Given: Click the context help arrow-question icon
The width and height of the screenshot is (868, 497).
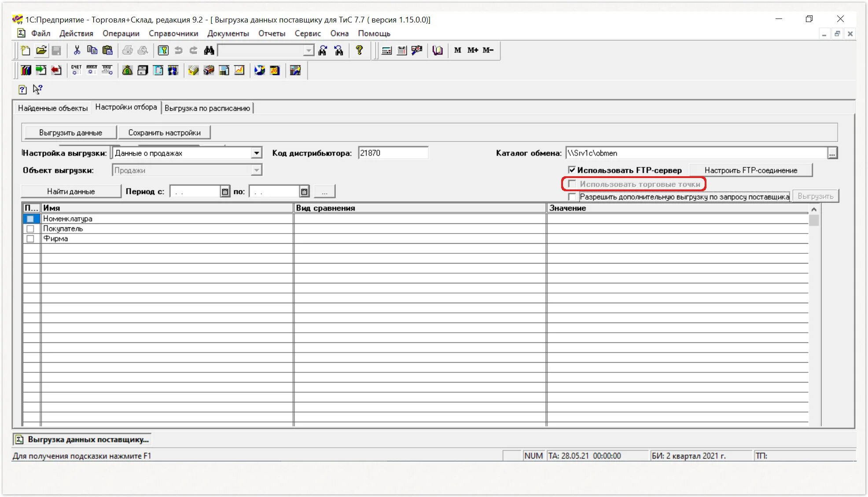Looking at the screenshot, I should click(38, 89).
